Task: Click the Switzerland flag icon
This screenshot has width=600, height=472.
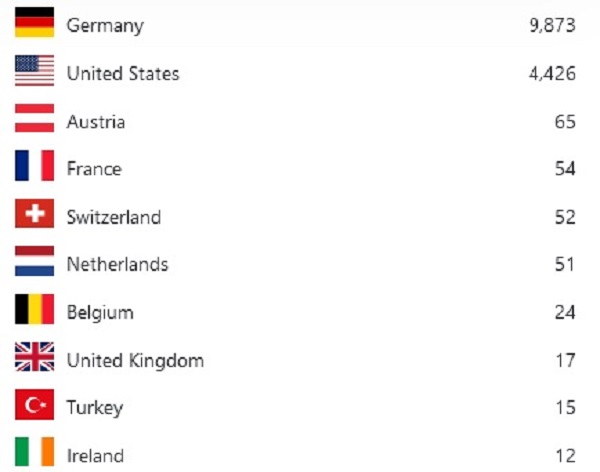Action: click(34, 213)
